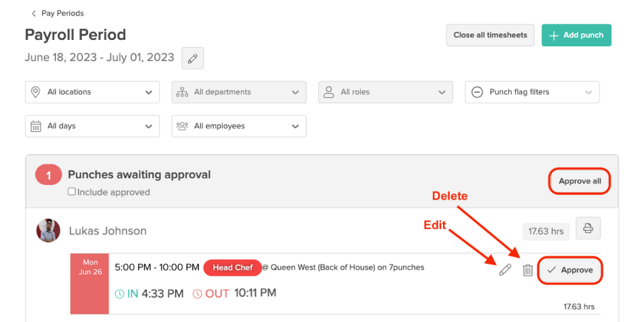The width and height of the screenshot is (644, 322).
Task: Click the red OUT clock icon
Action: coord(198,294)
